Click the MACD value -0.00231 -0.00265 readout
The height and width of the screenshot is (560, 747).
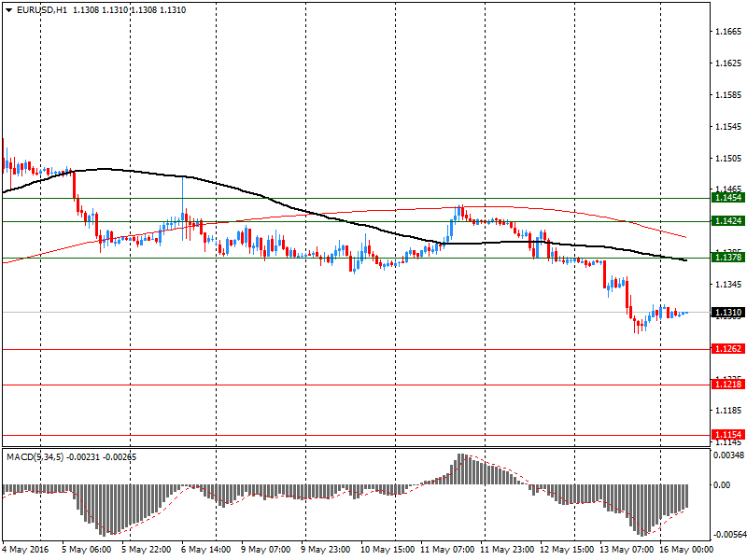(x=101, y=457)
